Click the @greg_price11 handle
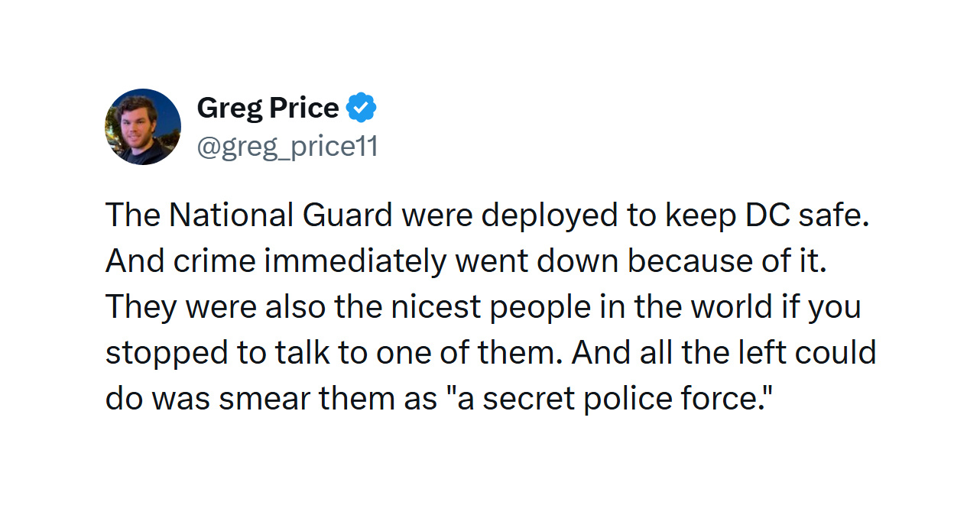Image resolution: width=980 pixels, height=518 pixels. (x=287, y=146)
